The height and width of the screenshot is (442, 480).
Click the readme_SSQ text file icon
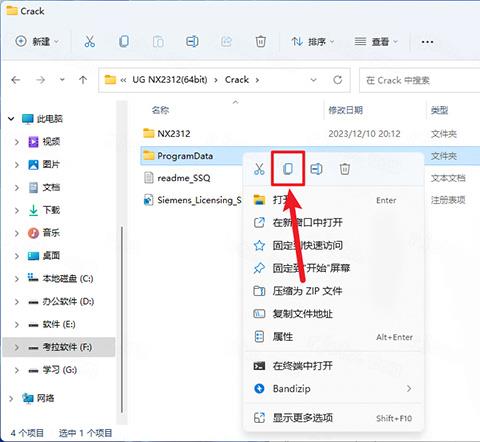pos(149,178)
